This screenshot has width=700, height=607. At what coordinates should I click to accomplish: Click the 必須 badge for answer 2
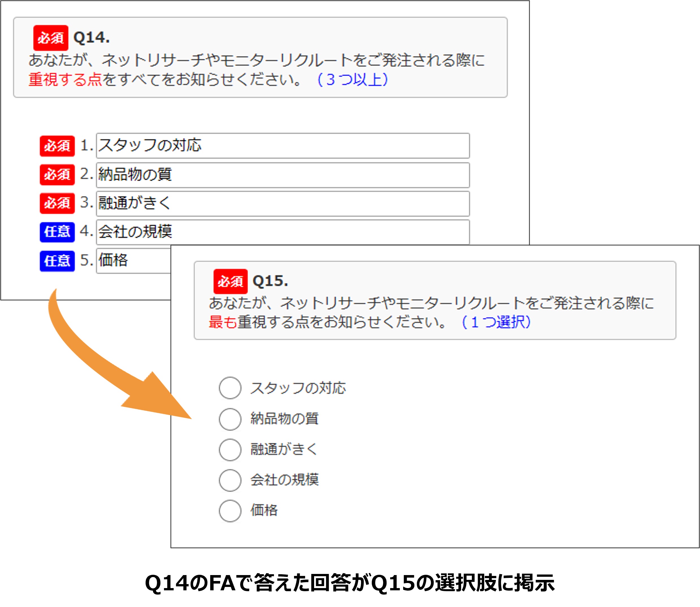pos(57,175)
